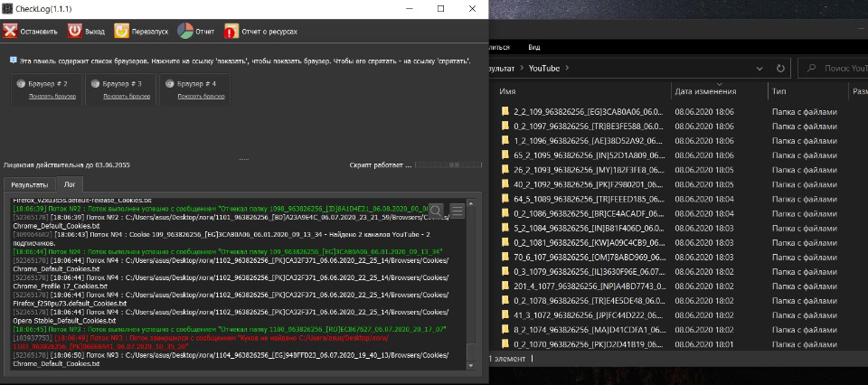Screen dimensions: 868x385
Task: Click the Скрипт работает progress bar
Action: pos(448,164)
